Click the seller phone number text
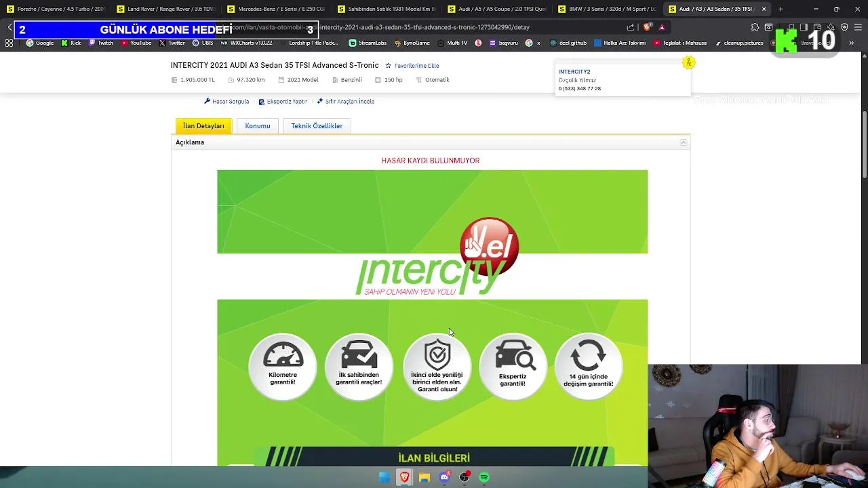Viewport: 868px width, 488px height. (580, 89)
